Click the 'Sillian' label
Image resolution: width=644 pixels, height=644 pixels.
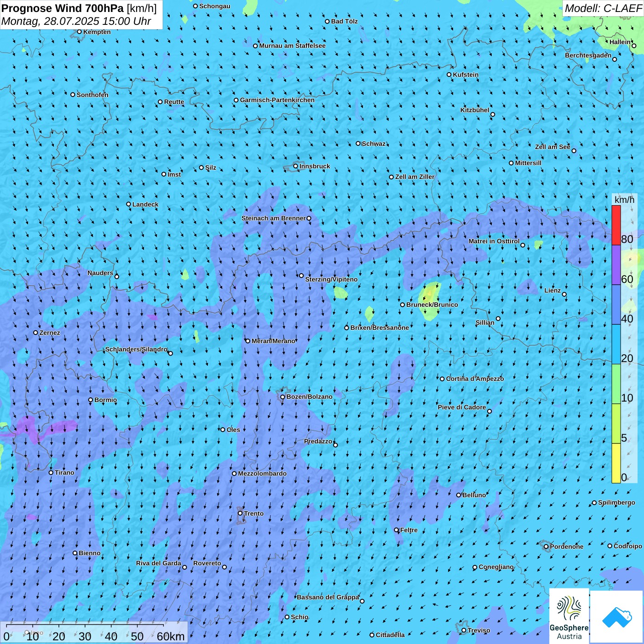point(485,322)
